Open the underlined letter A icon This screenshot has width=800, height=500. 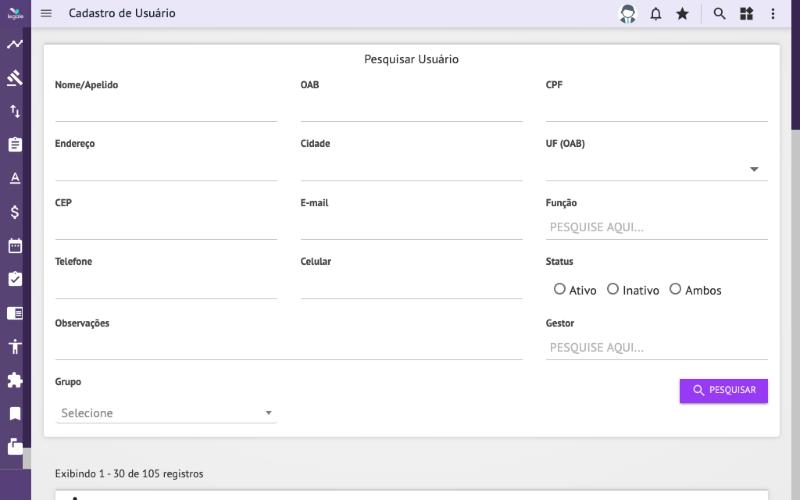pos(15,178)
